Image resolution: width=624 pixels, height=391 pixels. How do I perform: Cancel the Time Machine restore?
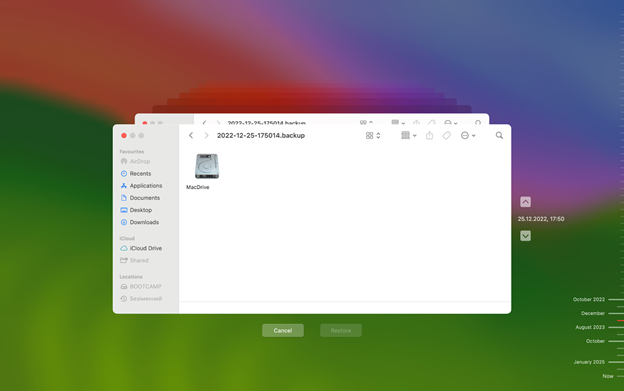(283, 331)
